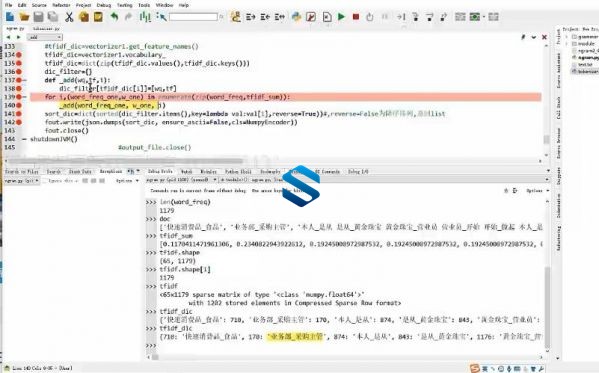This screenshot has width=599, height=373.
Task: Click into the toolbar search input field
Action: tap(193, 17)
